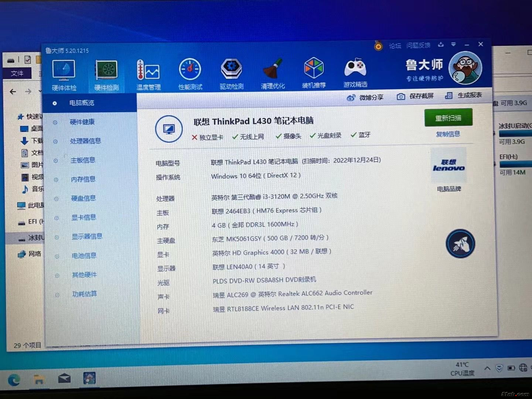532x399 pixels.
Task: Click 保存截屏 text button
Action: pos(421,96)
